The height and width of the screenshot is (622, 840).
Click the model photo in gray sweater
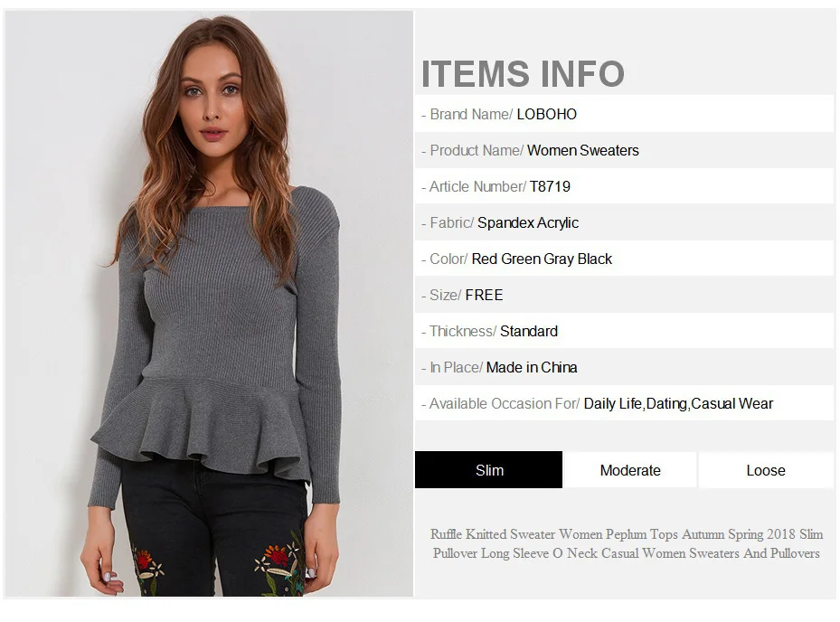[x=209, y=304]
